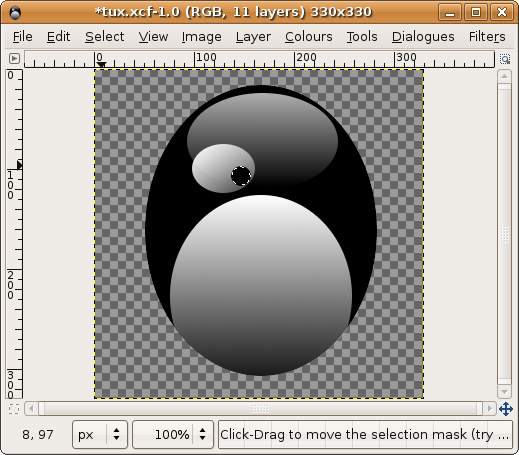The image size is (519, 455).
Task: Open the Image menu
Action: (201, 37)
